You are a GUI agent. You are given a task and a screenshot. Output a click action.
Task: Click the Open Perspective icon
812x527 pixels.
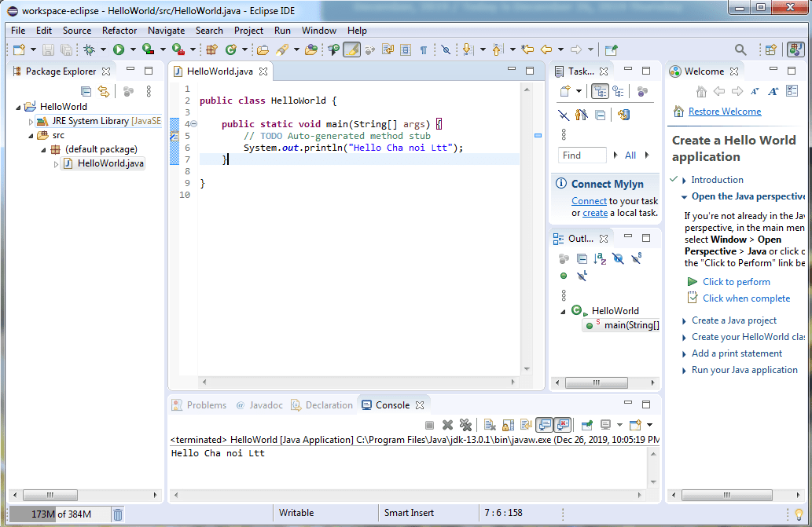pos(771,49)
